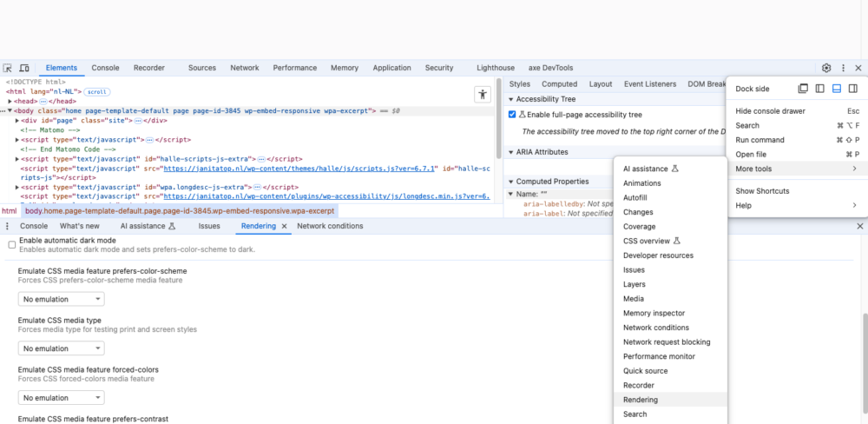This screenshot has height=424, width=868.
Task: Open the axe DevTools tab
Action: 550,68
